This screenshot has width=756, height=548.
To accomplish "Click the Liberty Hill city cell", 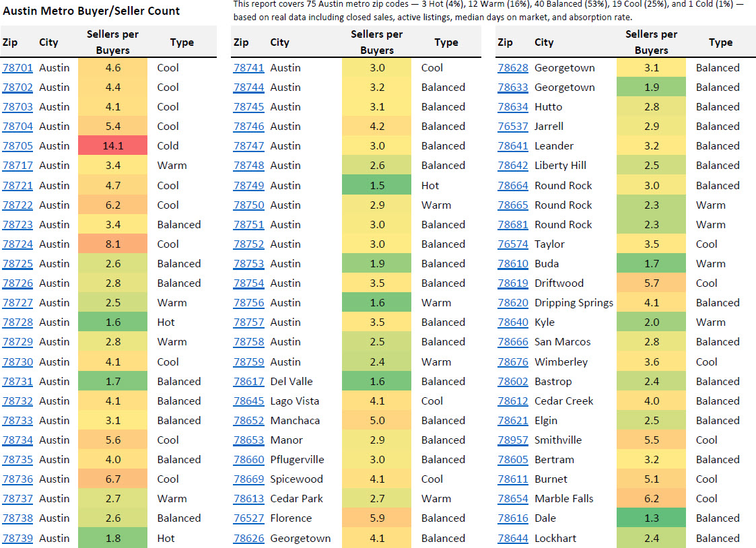I will 560,166.
